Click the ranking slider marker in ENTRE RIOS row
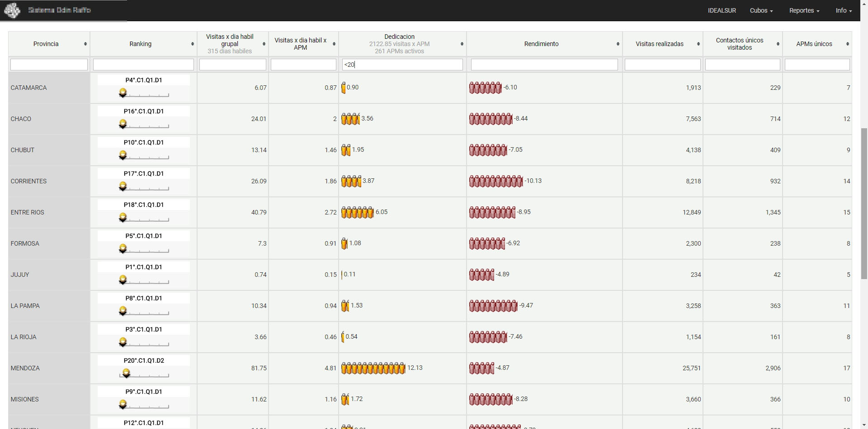The image size is (868, 429). [x=123, y=217]
